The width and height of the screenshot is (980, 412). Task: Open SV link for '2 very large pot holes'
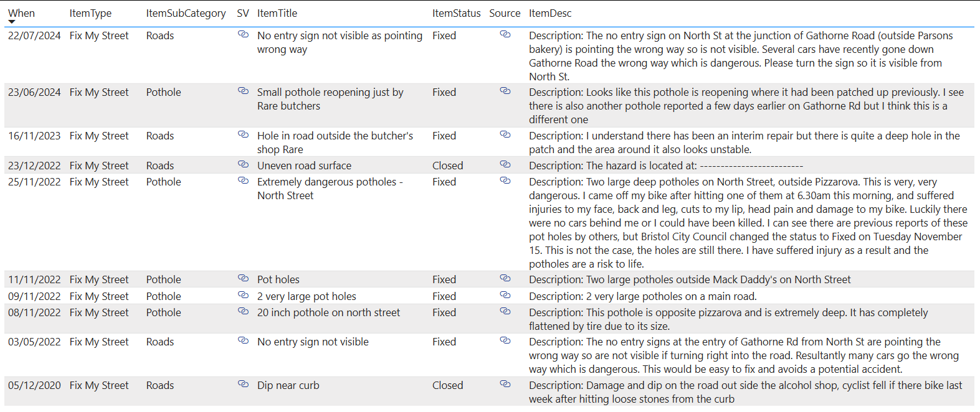(x=243, y=295)
